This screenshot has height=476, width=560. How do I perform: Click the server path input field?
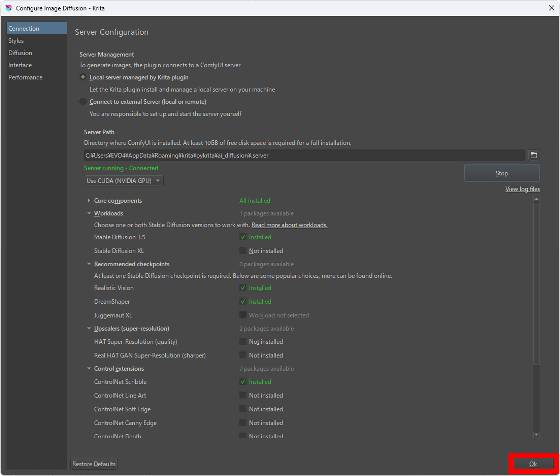304,155
